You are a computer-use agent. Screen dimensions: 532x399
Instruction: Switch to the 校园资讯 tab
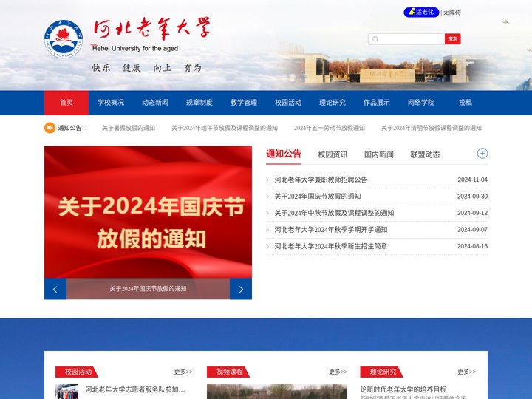[332, 154]
